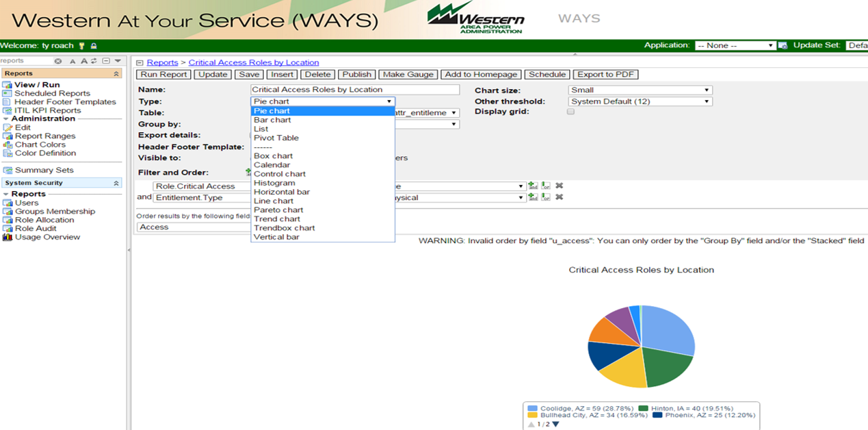The height and width of the screenshot is (430, 868).
Task: Click the smaller text size A icon
Action: pos(73,62)
